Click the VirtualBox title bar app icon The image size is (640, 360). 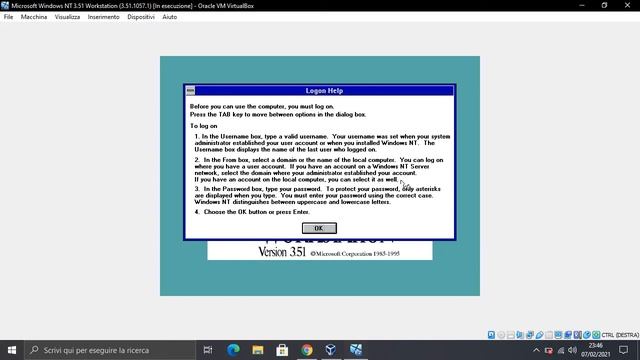click(x=5, y=5)
